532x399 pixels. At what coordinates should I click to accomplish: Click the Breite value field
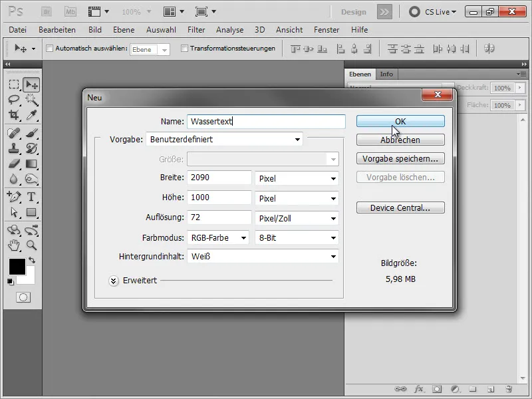(219, 178)
